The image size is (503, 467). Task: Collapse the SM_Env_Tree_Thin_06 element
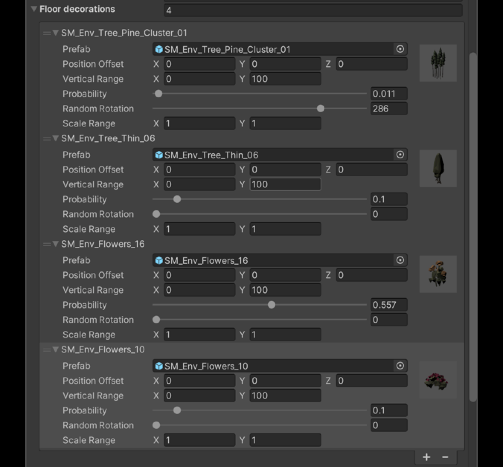pos(56,138)
